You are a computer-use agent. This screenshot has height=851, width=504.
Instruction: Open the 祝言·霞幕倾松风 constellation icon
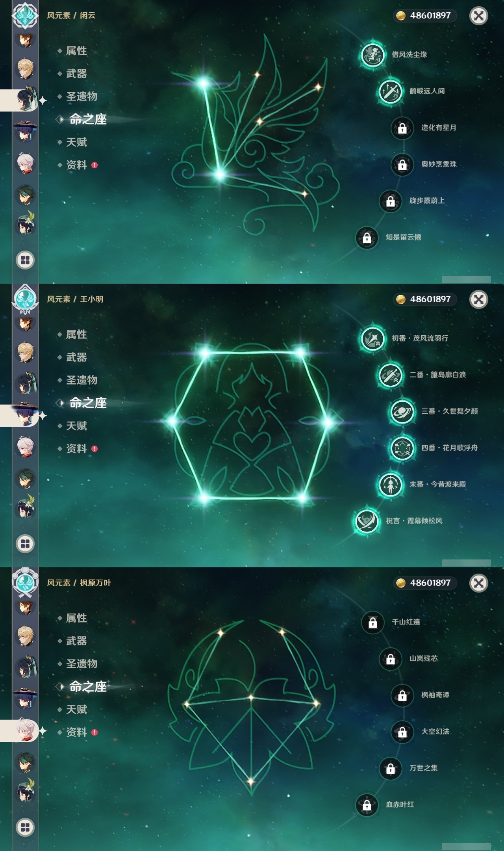[x=367, y=521]
